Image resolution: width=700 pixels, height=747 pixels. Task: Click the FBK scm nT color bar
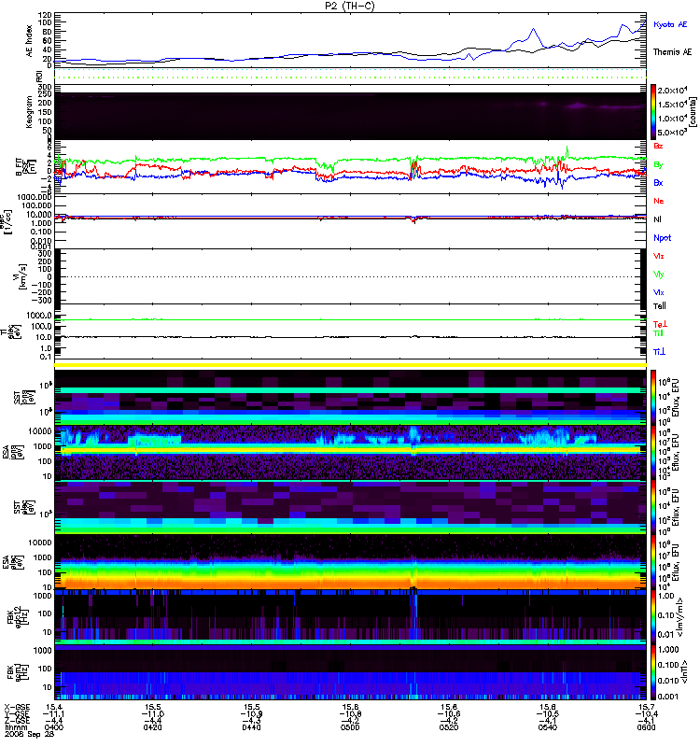pyautogui.click(x=653, y=672)
